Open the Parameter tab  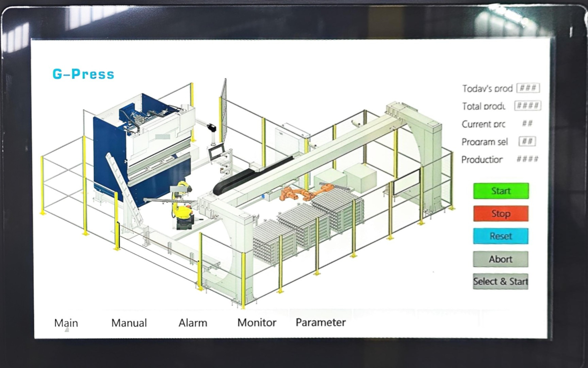point(321,322)
